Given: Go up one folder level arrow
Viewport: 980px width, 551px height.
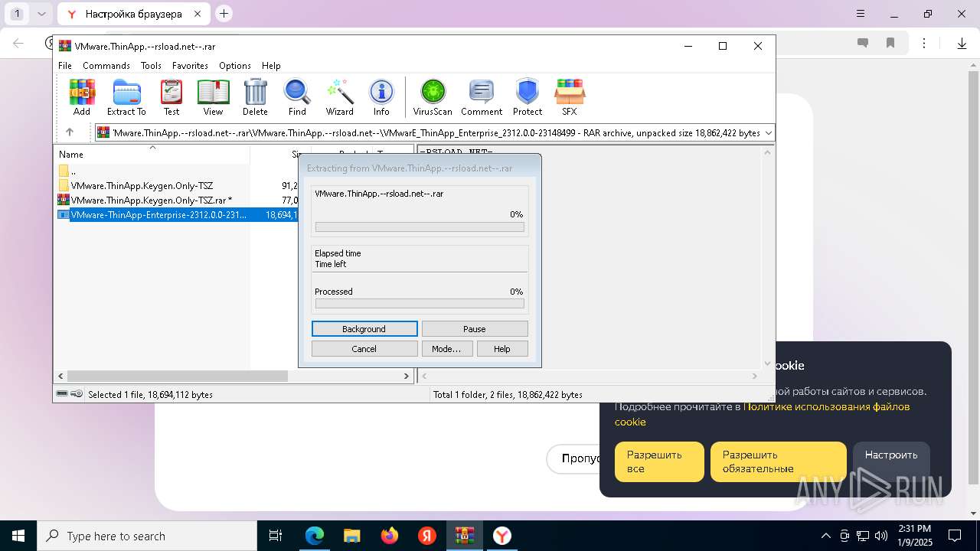Looking at the screenshot, I should click(70, 132).
